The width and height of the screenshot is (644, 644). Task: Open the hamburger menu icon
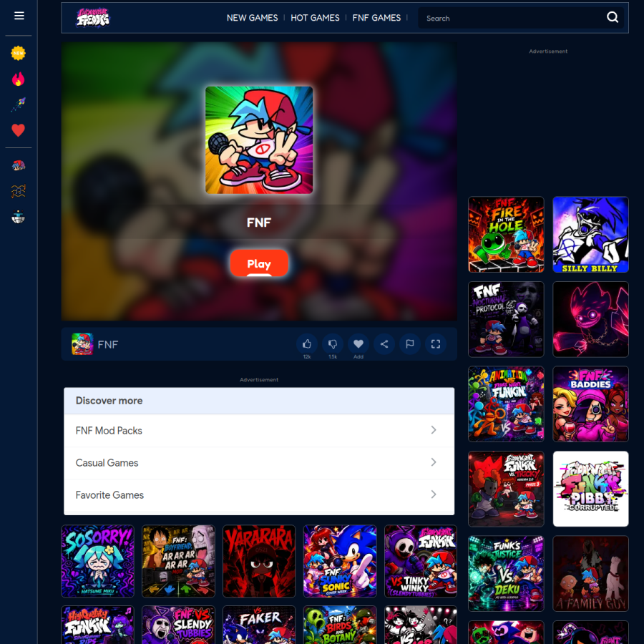point(19,16)
